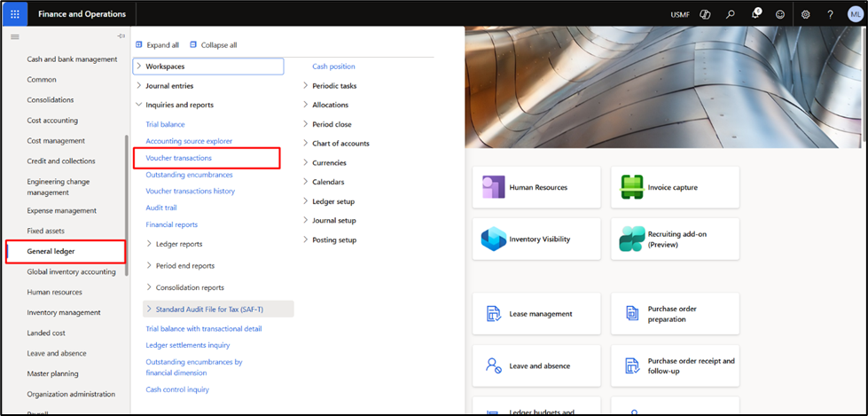
Task: Open the Settings gear icon
Action: coord(805,14)
